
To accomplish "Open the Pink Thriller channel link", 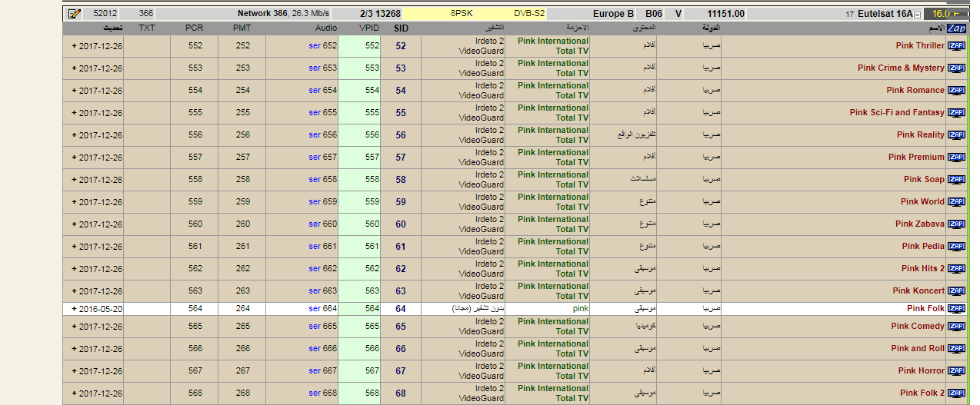I will click(920, 46).
